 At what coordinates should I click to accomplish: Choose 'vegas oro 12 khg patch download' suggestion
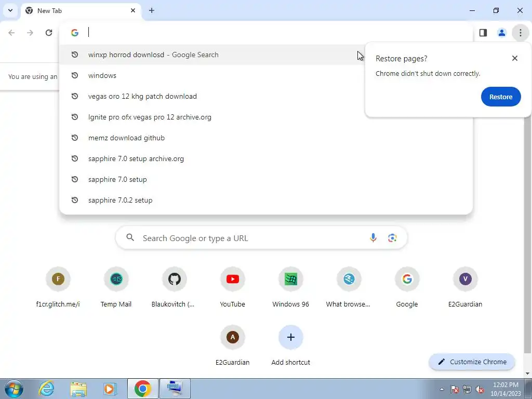point(266,96)
